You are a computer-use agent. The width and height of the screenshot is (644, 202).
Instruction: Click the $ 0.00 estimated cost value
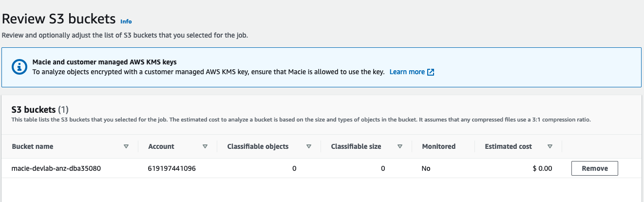point(542,168)
